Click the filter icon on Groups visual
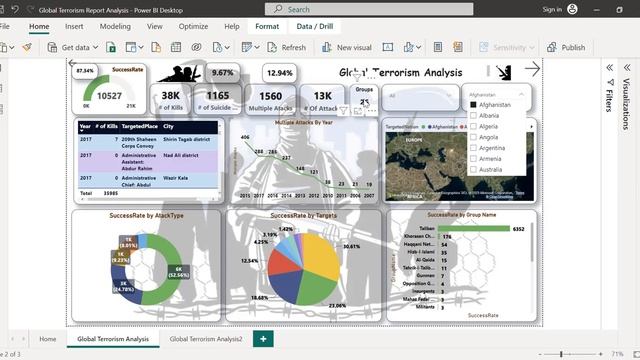Screen dimensions: 640x360 click(x=344, y=110)
